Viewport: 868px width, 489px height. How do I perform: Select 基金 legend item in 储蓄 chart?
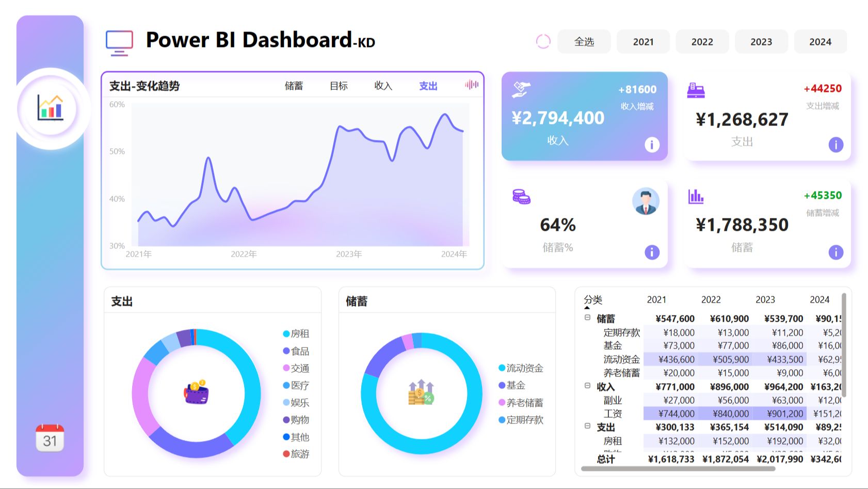click(512, 385)
